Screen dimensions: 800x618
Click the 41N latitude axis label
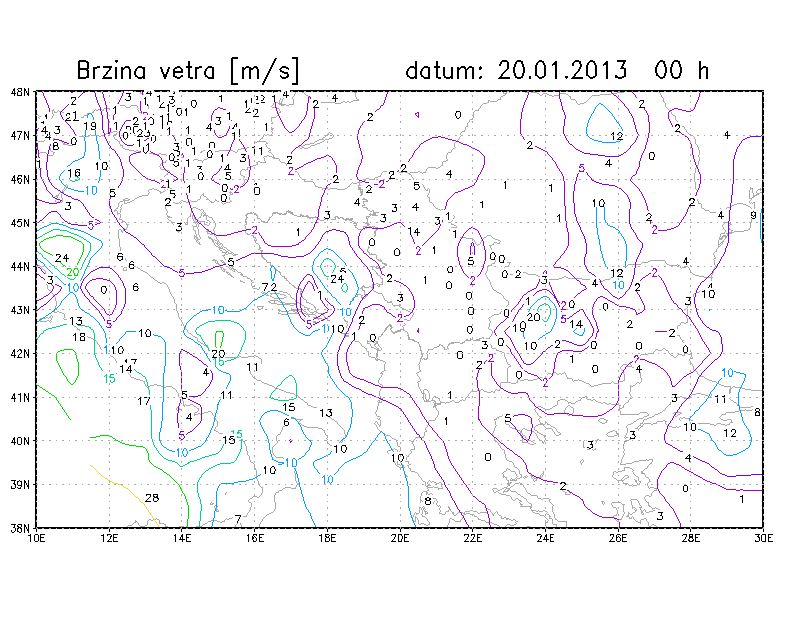[x=19, y=397]
